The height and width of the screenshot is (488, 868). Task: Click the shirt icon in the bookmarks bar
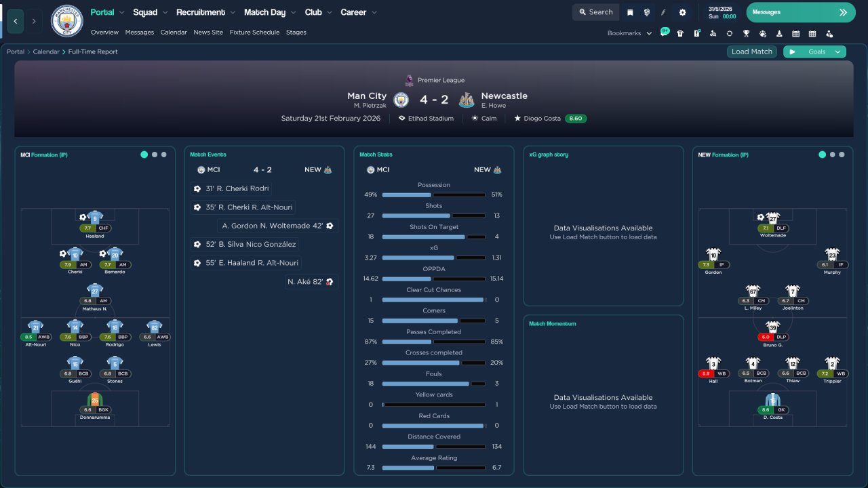pyautogui.click(x=680, y=33)
